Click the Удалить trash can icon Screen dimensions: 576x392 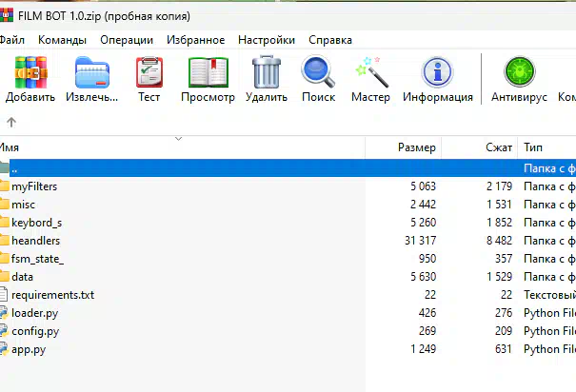click(267, 72)
